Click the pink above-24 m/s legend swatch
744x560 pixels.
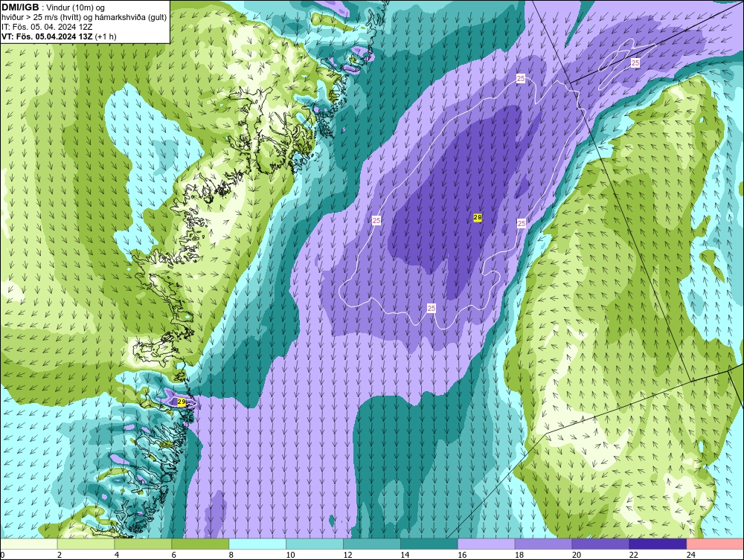(715, 544)
